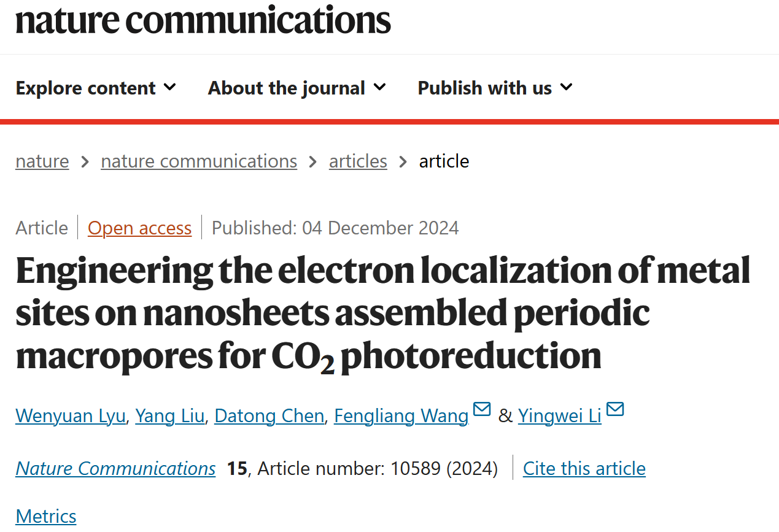This screenshot has height=532, width=779.
Task: Click the Cite this article link
Action: click(584, 468)
